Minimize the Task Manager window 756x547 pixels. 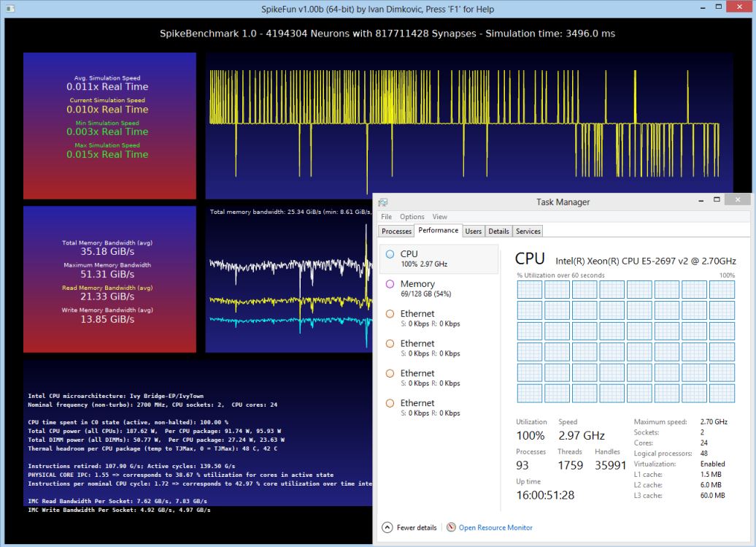point(701,200)
